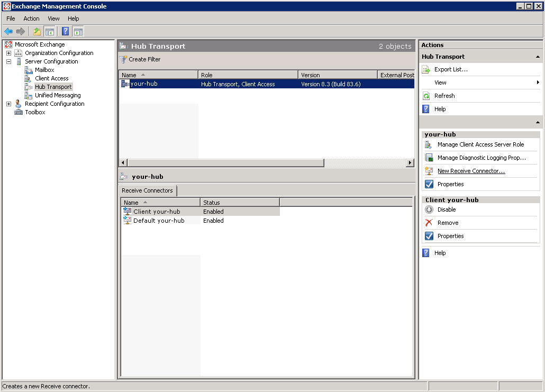Expand the Recipient Configuration node
545x392 pixels.
(x=8, y=104)
